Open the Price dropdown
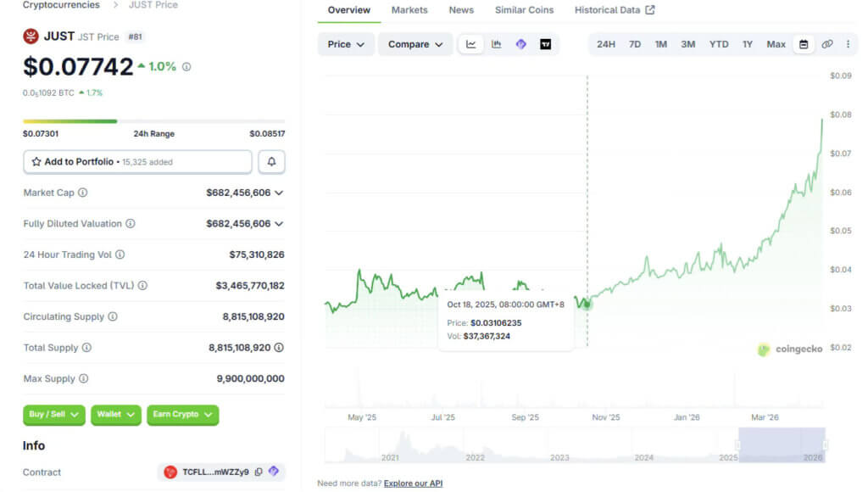 click(x=346, y=44)
